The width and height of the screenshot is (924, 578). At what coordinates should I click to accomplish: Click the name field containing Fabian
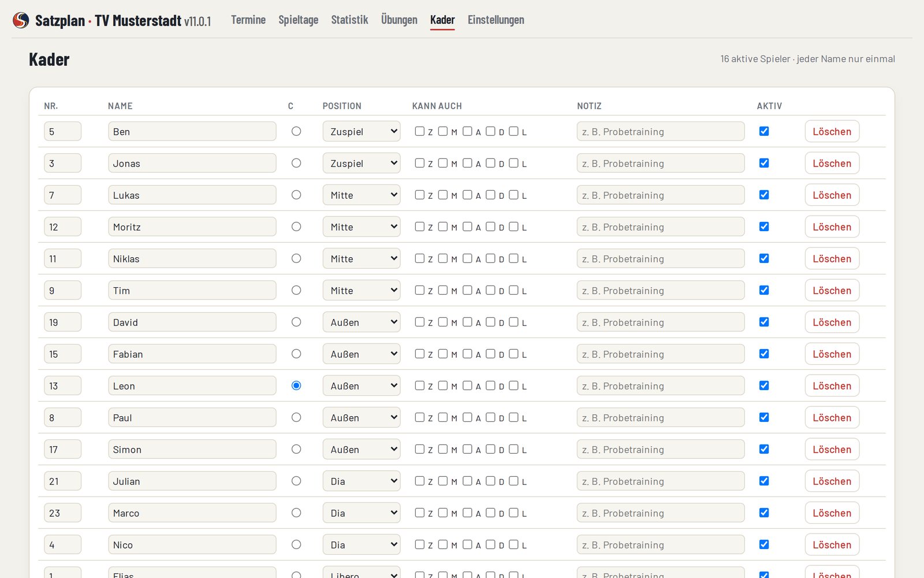(x=192, y=354)
